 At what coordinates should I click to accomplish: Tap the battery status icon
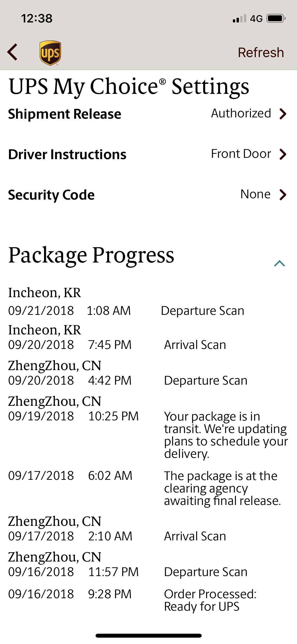pos(276,19)
